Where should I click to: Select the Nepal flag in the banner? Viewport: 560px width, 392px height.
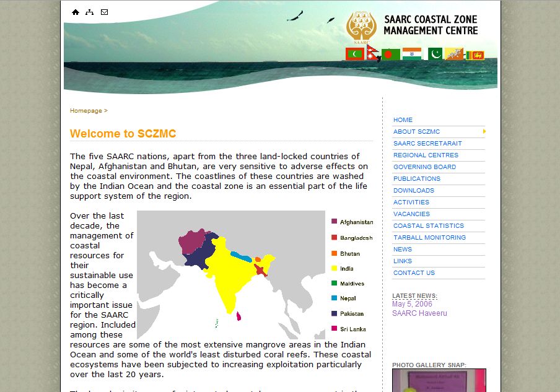click(x=372, y=53)
